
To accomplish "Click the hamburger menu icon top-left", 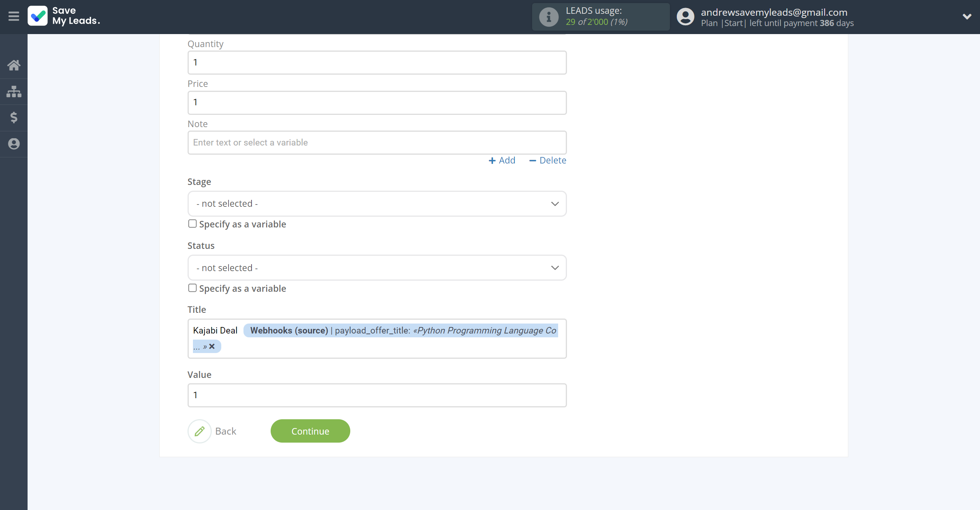I will click(14, 17).
